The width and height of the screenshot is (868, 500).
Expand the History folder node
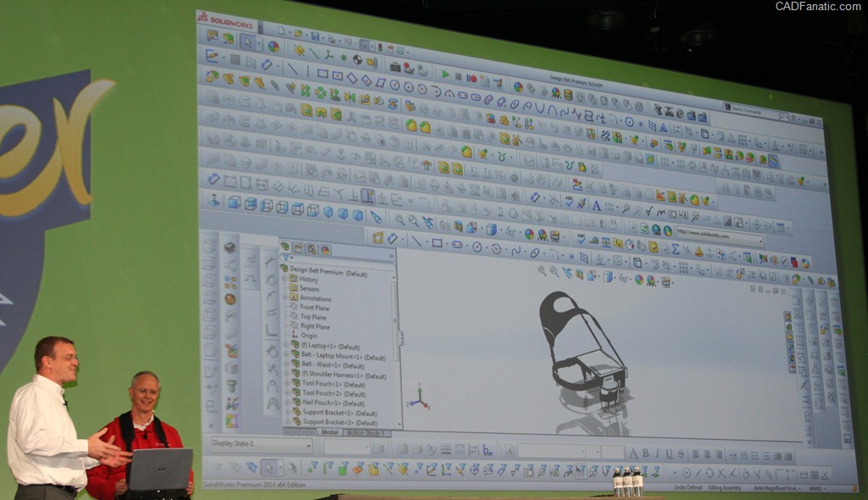point(285,279)
